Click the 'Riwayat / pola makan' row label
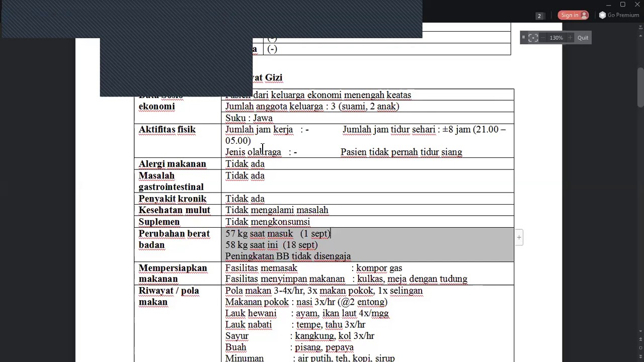This screenshot has width=644, height=362. click(169, 296)
